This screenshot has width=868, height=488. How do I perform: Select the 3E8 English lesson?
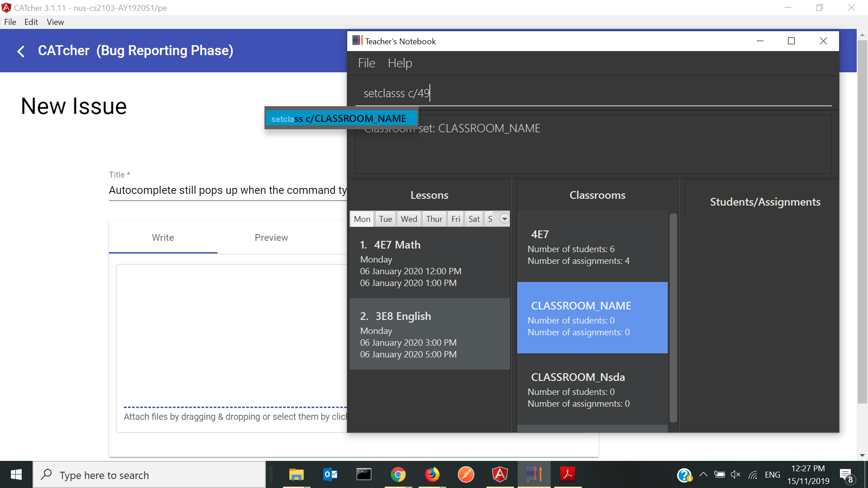[x=429, y=334]
